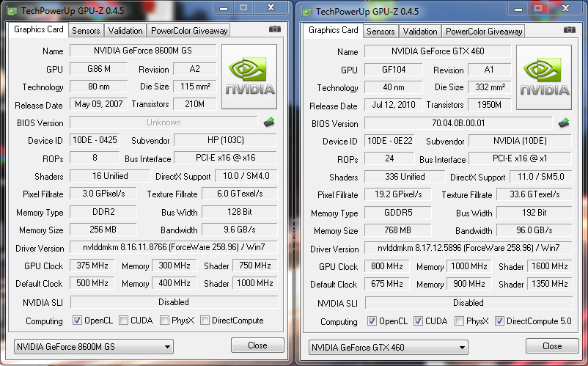Click the 336 Unified shaders value
Viewport: 588px width, 366px height.
coord(405,177)
